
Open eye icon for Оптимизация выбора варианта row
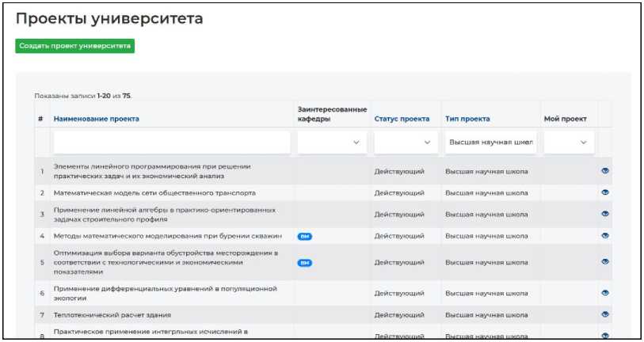coord(604,261)
